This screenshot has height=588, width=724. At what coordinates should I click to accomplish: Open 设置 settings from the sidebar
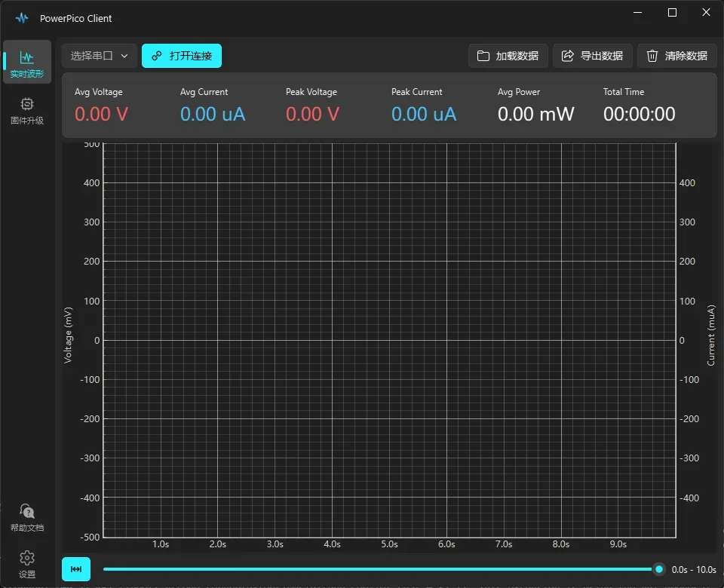coord(27,564)
